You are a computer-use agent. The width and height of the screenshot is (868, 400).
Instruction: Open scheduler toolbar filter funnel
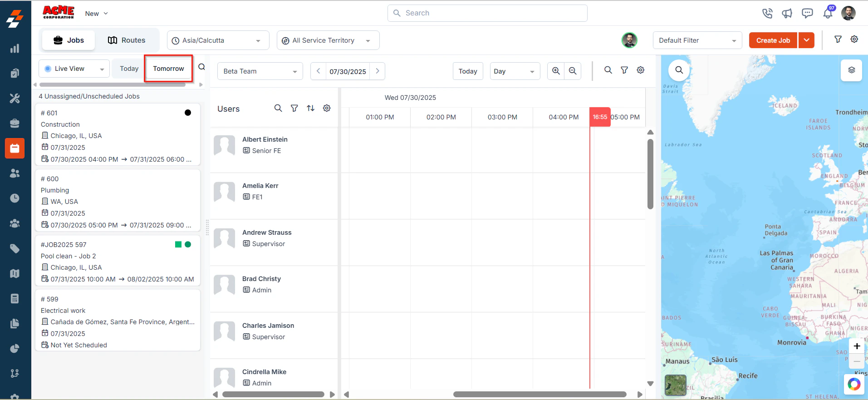(624, 70)
